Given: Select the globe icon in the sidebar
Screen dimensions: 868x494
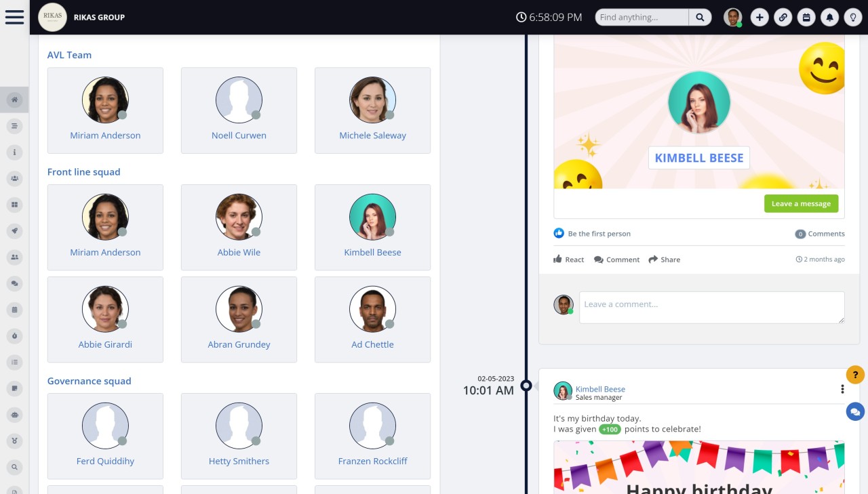Looking at the screenshot, I should pyautogui.click(x=14, y=415).
